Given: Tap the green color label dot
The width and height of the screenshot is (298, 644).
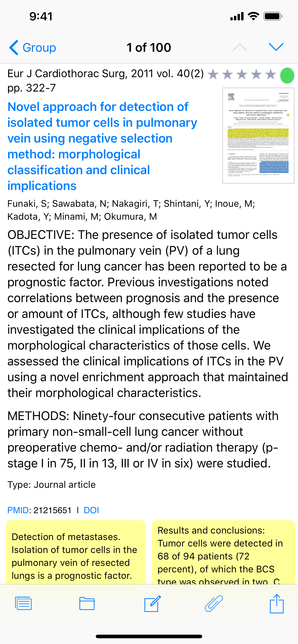Looking at the screenshot, I should 287,75.
